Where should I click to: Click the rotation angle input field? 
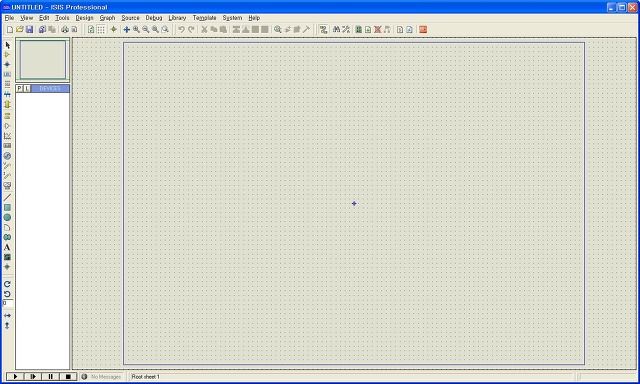click(8, 303)
